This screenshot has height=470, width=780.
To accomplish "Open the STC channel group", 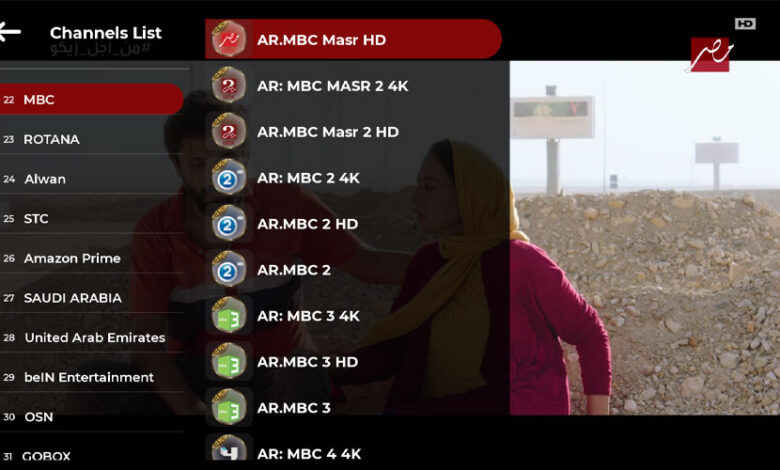I will click(x=92, y=219).
